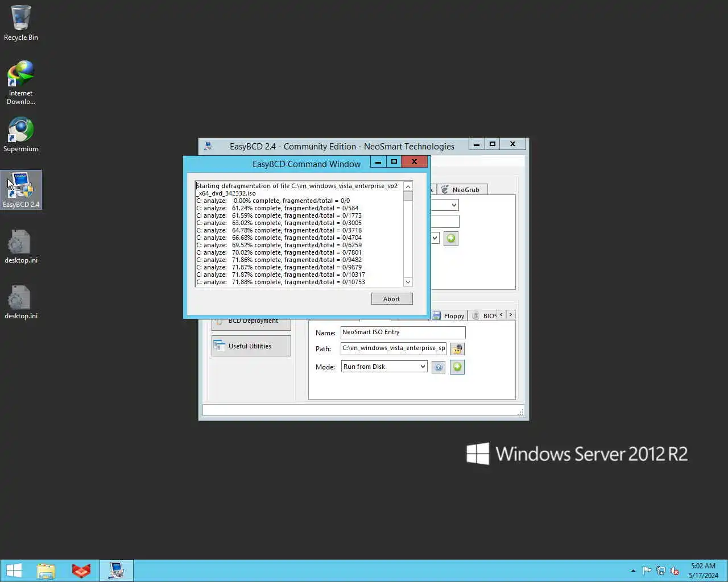Switch to the NeoGrub tab
This screenshot has height=582, width=728.
point(462,190)
